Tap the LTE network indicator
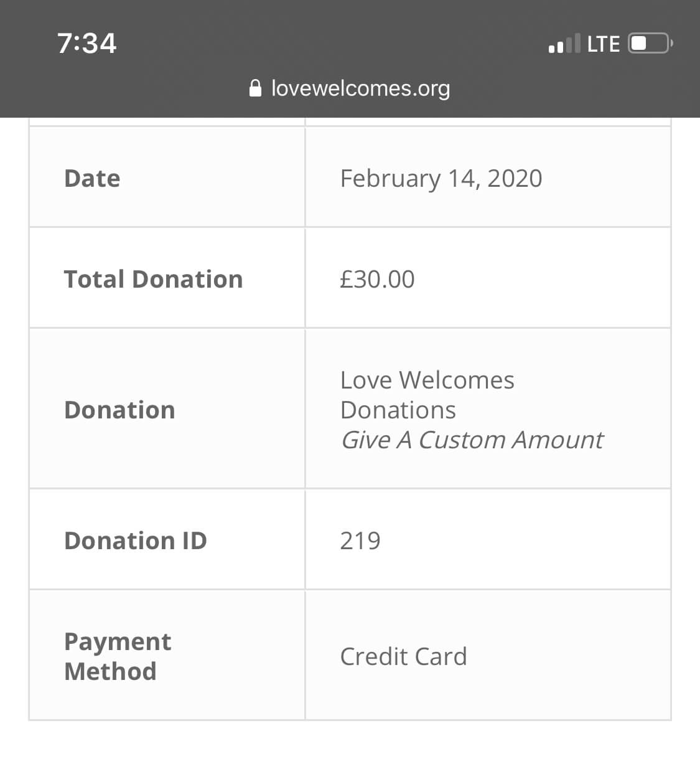The height and width of the screenshot is (764, 700). click(603, 44)
